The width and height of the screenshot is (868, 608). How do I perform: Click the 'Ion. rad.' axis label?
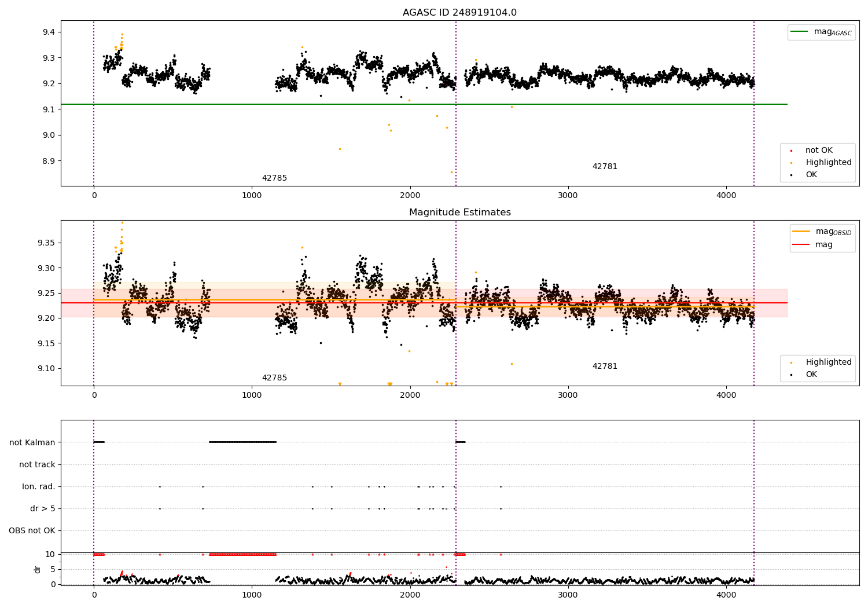coord(39,486)
